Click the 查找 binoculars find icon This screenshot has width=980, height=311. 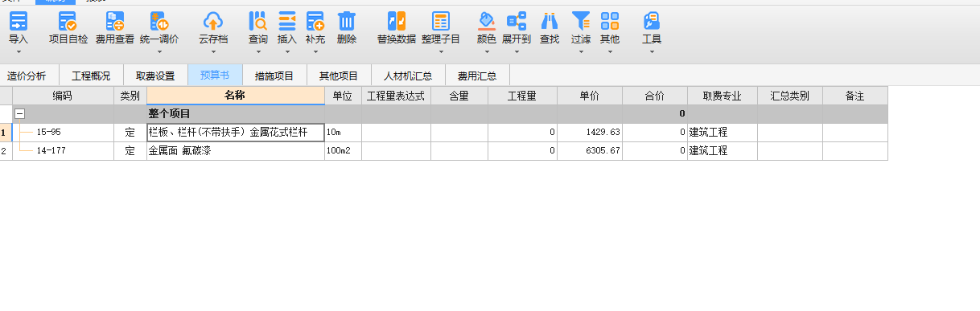(x=550, y=21)
